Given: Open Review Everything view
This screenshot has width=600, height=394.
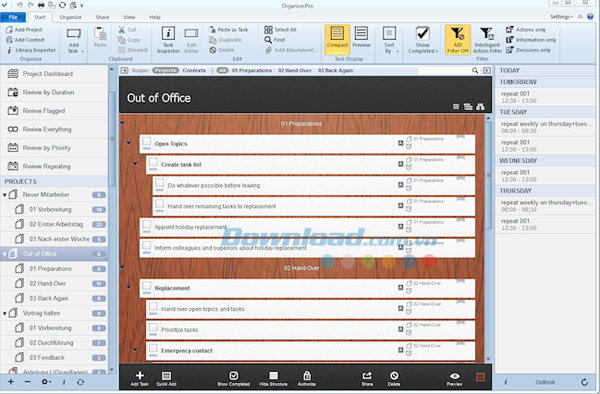Looking at the screenshot, I should point(54,129).
